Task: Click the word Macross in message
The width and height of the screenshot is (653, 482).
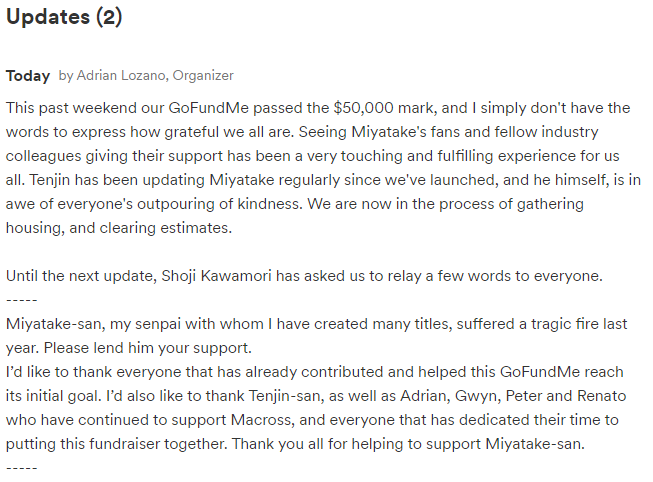Action: [x=262, y=420]
